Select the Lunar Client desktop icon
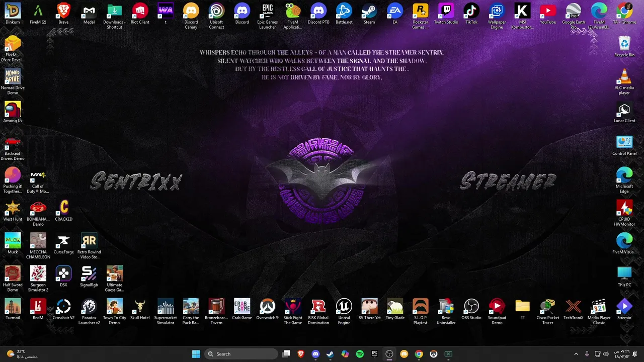 coord(624,112)
